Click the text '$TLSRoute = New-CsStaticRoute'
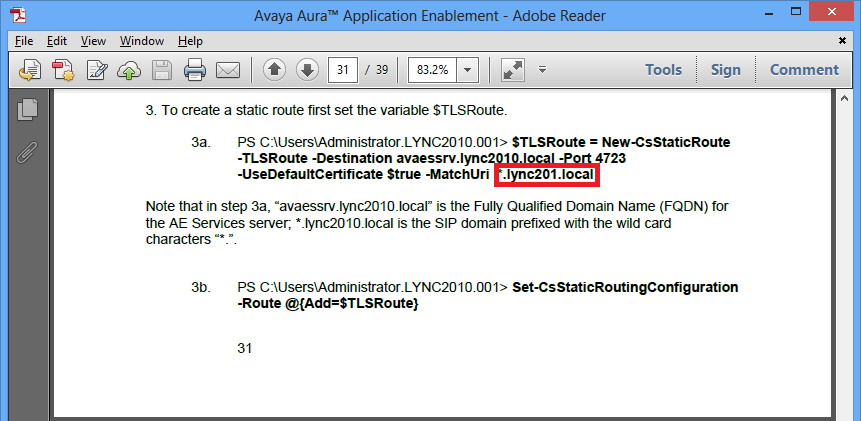This screenshot has height=421, width=861. [x=621, y=142]
